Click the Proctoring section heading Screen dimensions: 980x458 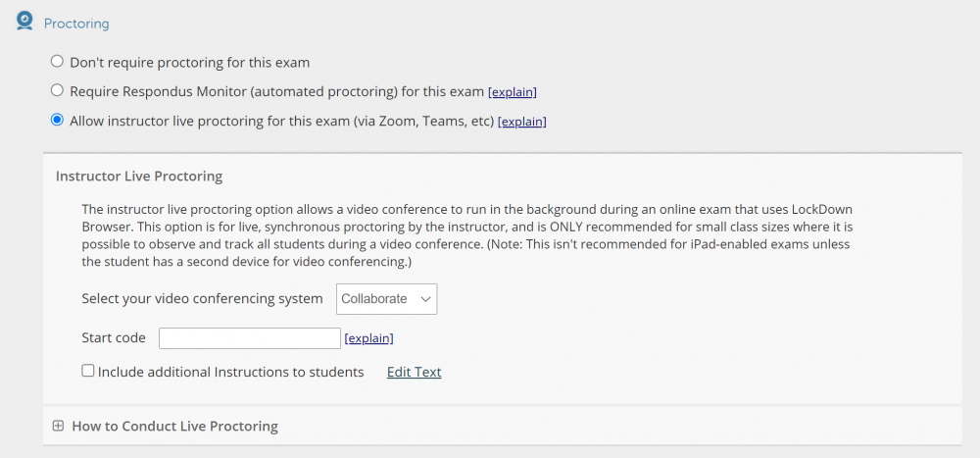76,24
